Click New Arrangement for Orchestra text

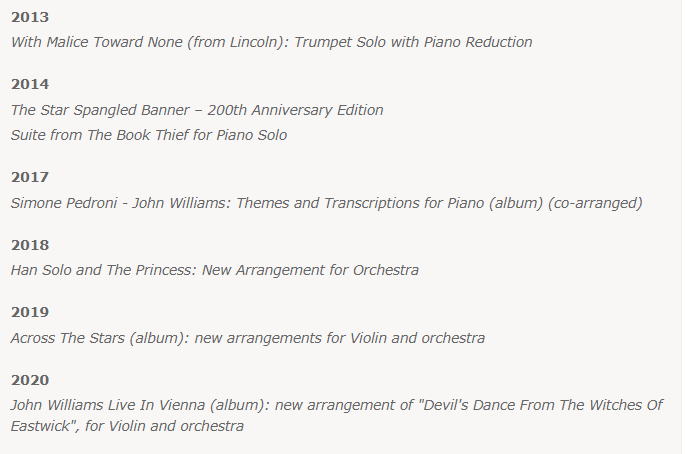coord(310,270)
